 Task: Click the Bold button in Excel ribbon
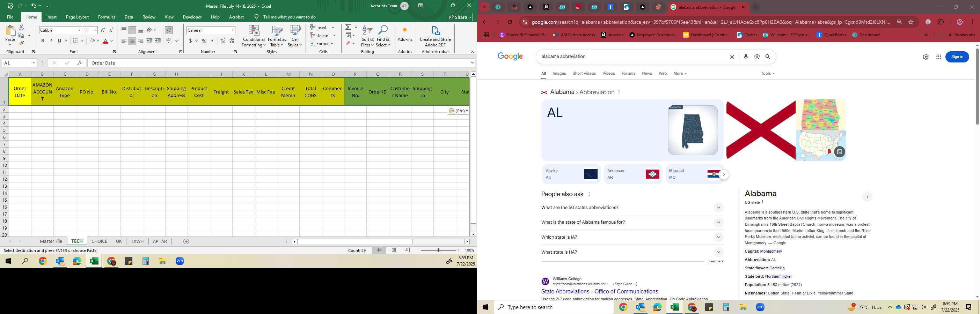point(43,41)
